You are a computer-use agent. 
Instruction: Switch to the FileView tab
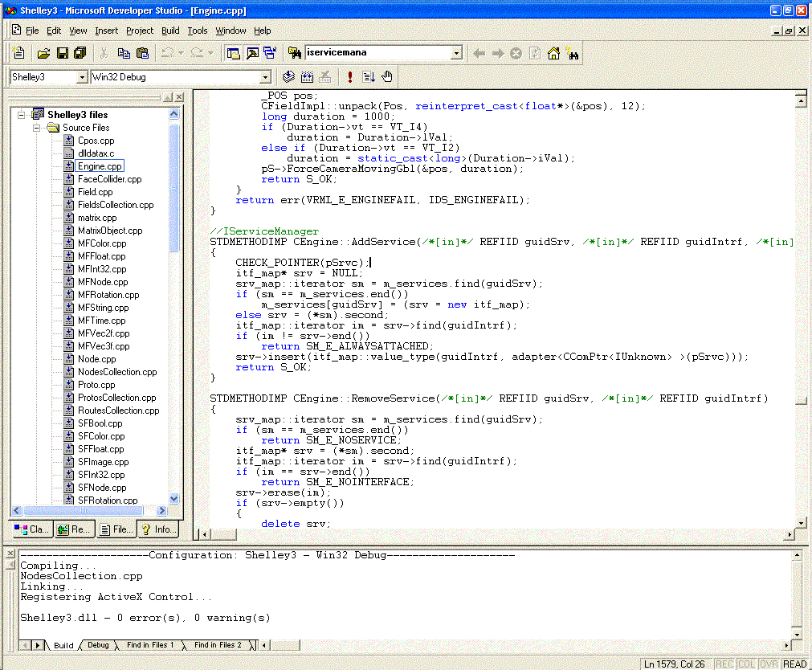(x=116, y=529)
